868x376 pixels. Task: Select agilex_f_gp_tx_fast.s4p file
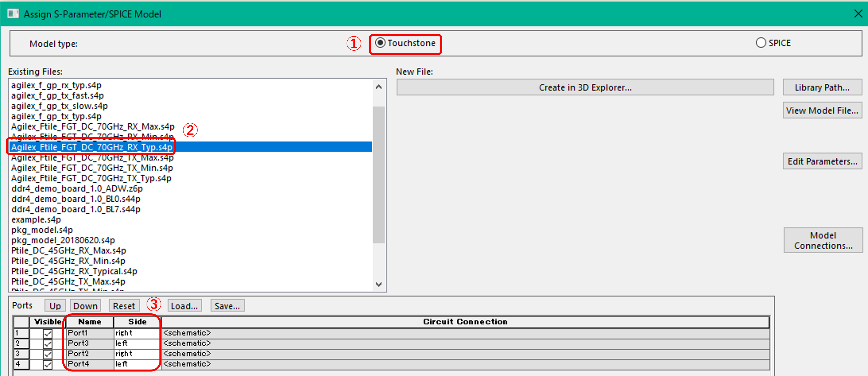(57, 96)
